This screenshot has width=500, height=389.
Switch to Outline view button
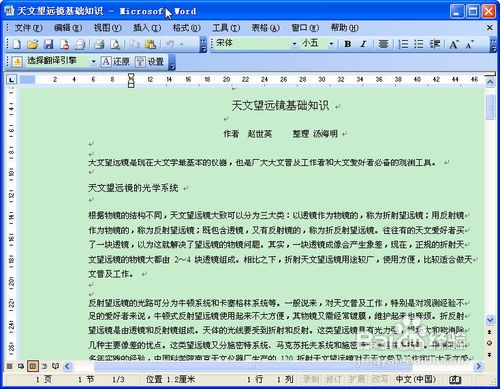tap(44, 366)
